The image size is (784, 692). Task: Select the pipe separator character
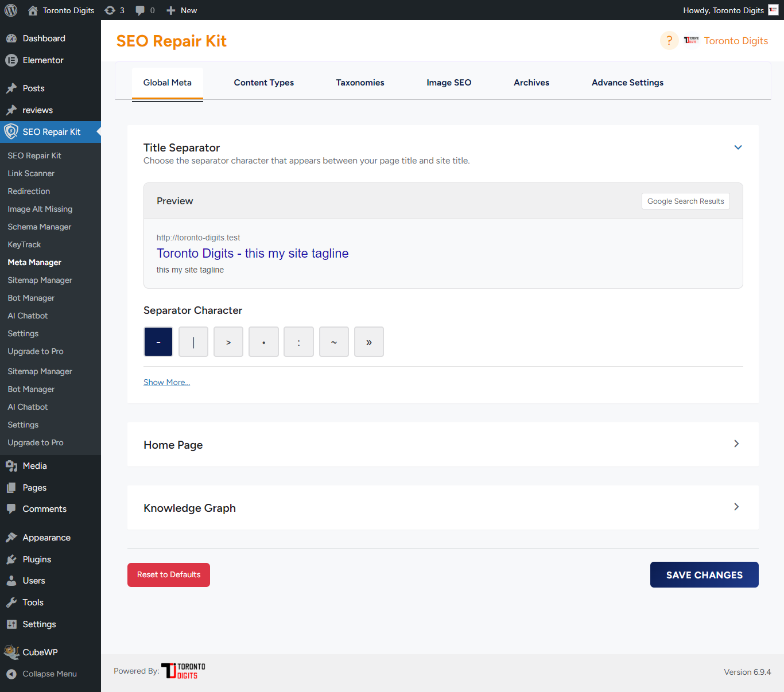coord(193,342)
